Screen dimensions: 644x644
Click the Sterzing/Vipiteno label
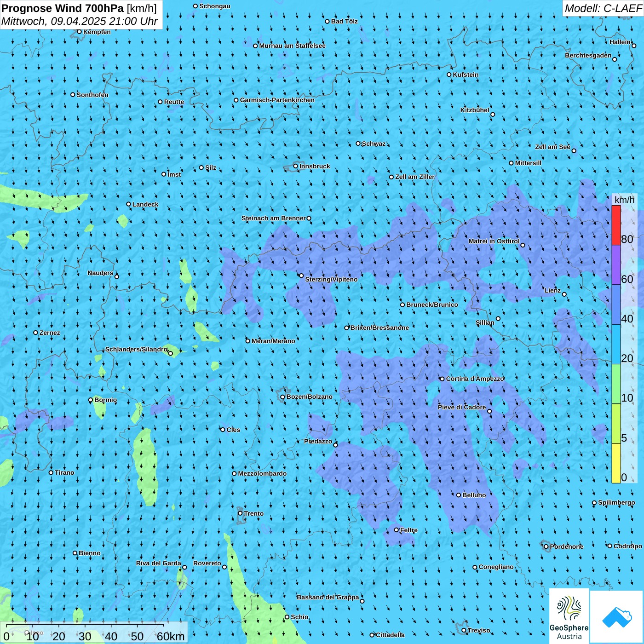coord(331,279)
